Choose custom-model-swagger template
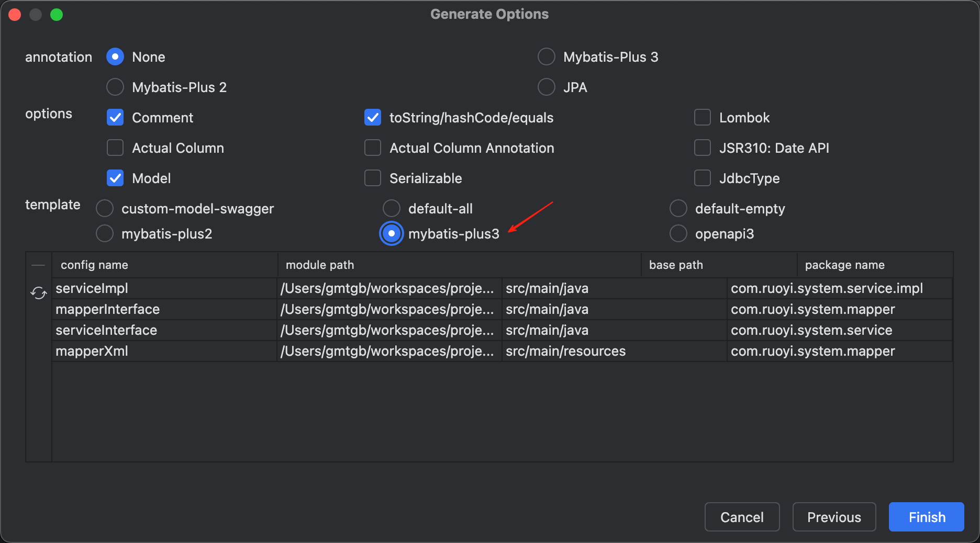 click(x=105, y=209)
